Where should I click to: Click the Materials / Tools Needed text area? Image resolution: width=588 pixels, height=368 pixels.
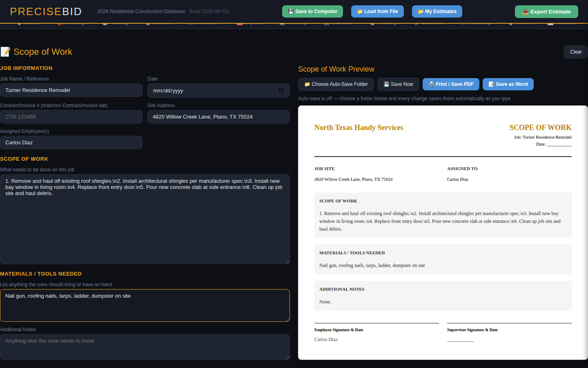pos(145,305)
